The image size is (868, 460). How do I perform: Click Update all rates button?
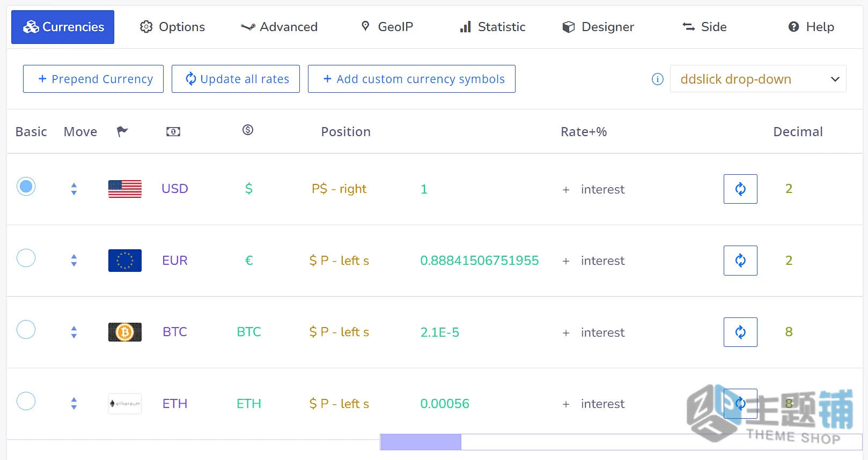236,79
